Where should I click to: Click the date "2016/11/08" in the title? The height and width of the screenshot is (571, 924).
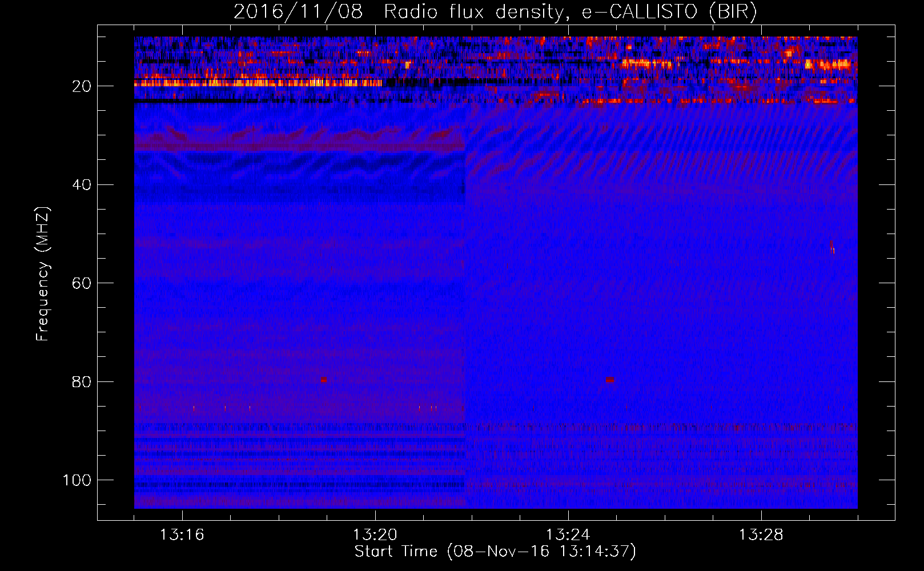[298, 12]
